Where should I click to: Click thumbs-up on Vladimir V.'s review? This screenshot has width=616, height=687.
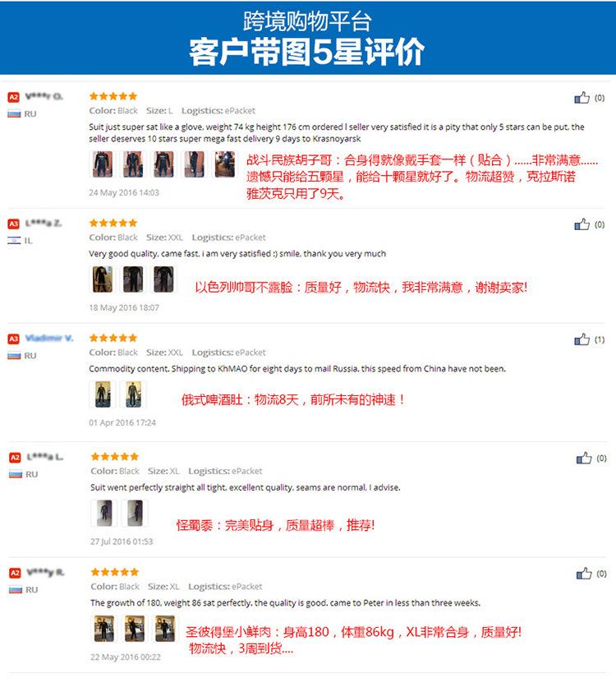(x=582, y=339)
